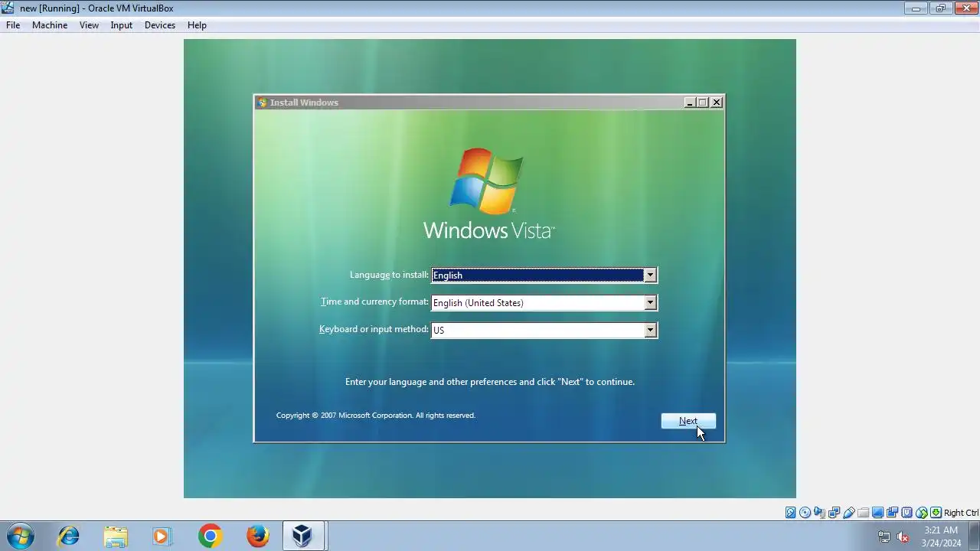Open the Help menu
The width and height of the screenshot is (980, 551).
click(197, 25)
